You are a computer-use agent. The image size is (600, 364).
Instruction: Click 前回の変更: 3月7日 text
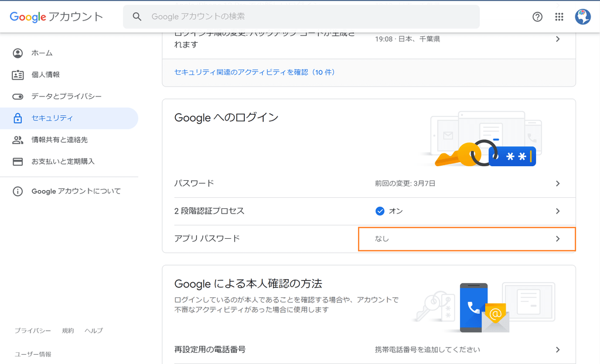pos(405,184)
